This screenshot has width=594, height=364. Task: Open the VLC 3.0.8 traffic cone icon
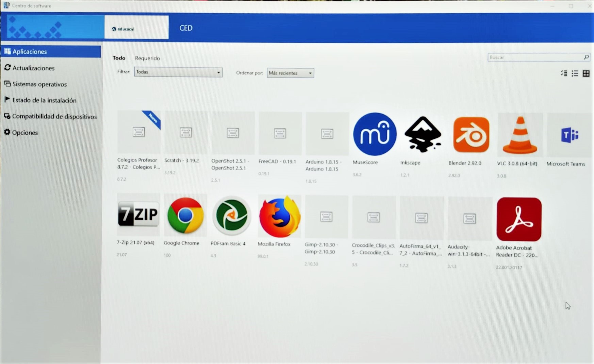click(x=520, y=135)
